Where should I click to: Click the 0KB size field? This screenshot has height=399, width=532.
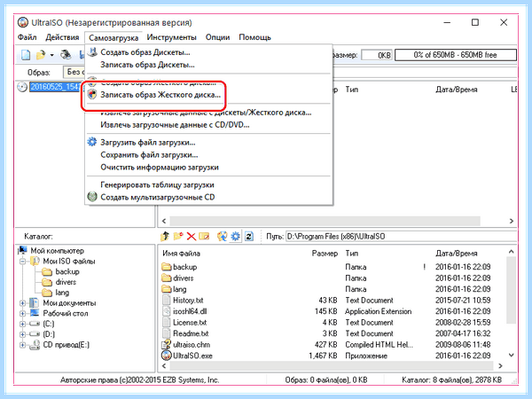(377, 55)
